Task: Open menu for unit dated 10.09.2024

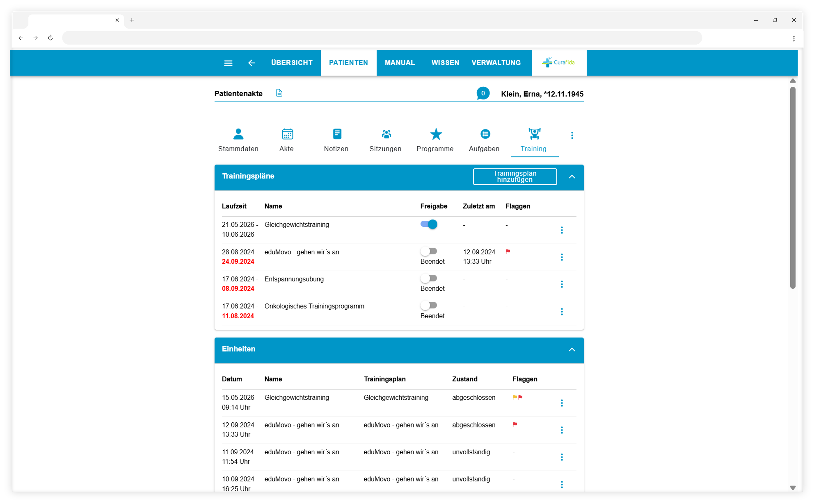Action: pos(561,484)
